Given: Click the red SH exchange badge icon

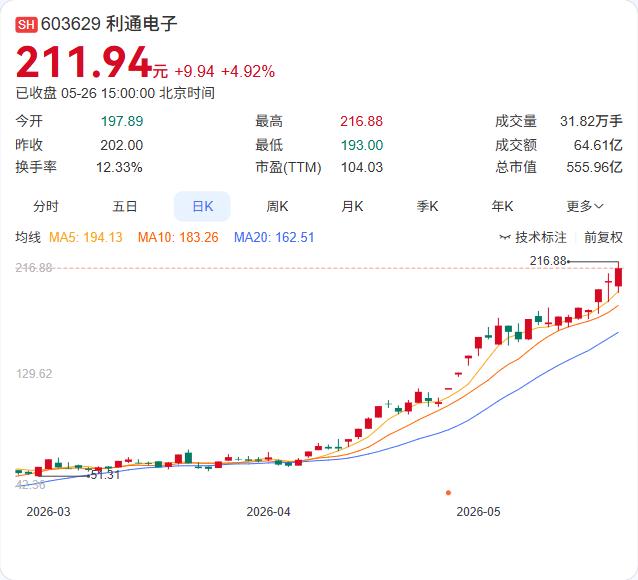Looking at the screenshot, I should point(26,24).
